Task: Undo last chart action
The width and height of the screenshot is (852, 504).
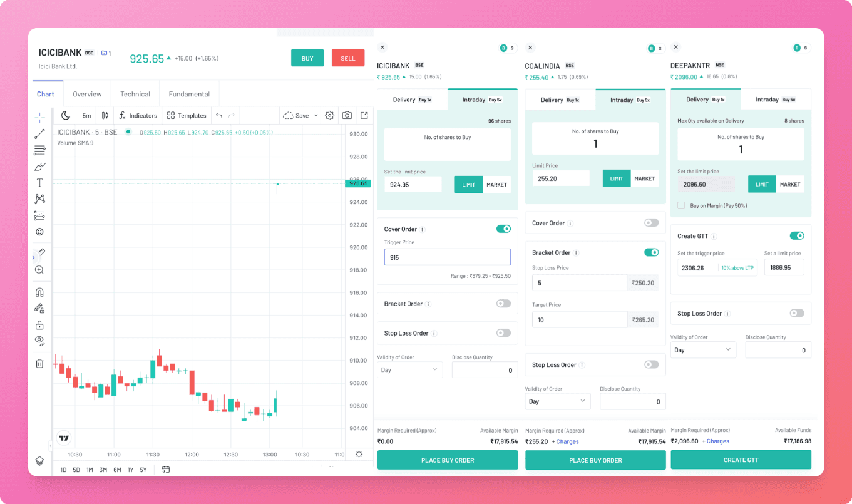Action: (x=218, y=115)
